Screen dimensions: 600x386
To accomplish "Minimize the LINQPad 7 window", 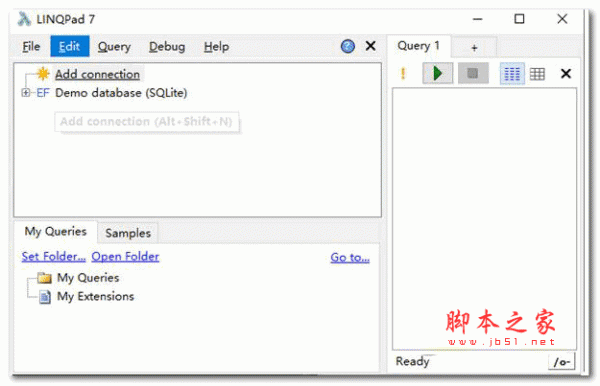I will tap(477, 19).
